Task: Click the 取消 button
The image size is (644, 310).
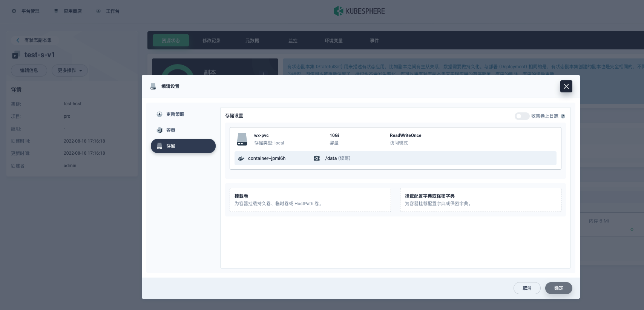Action: [x=527, y=288]
